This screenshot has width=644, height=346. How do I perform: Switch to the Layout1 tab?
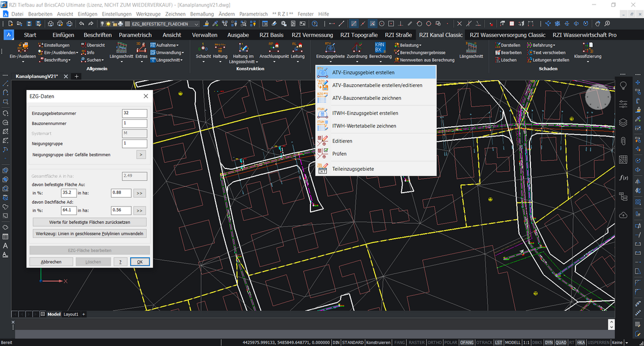[x=71, y=314]
